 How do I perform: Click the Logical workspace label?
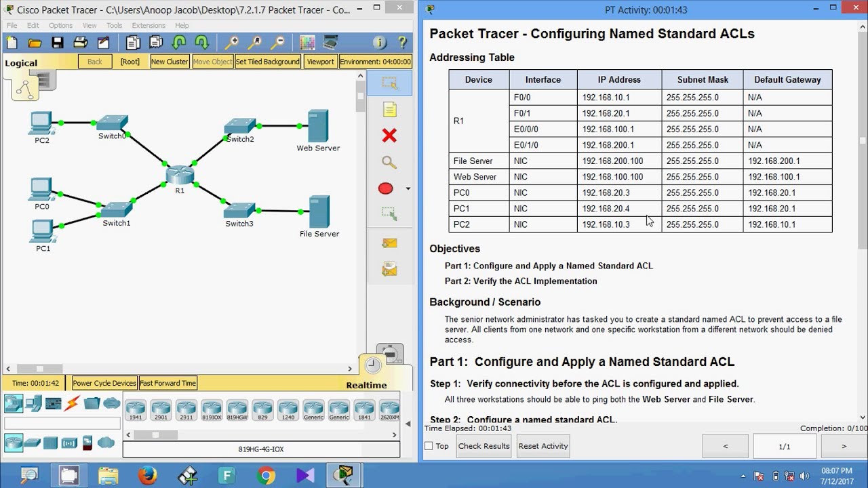click(21, 63)
